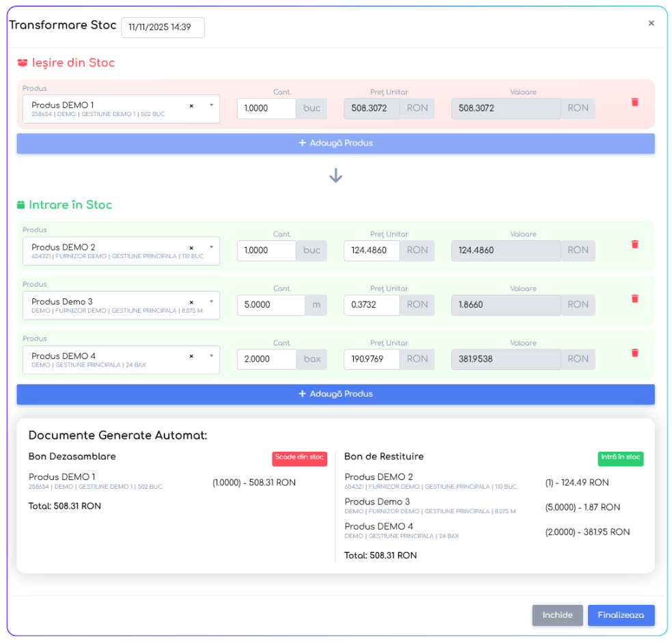The width and height of the screenshot is (672, 641).
Task: Open the Produs DEMO 4 dropdown arrow
Action: (x=211, y=356)
